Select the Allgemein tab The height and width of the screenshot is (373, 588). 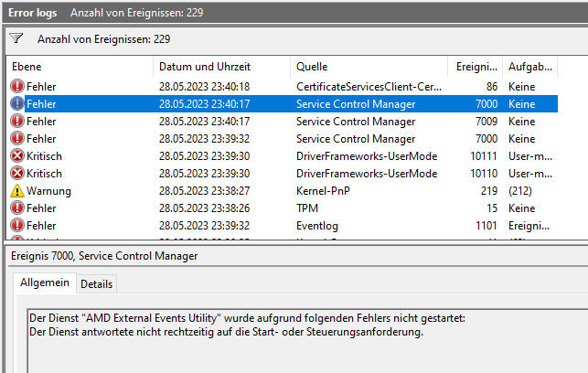(x=45, y=283)
